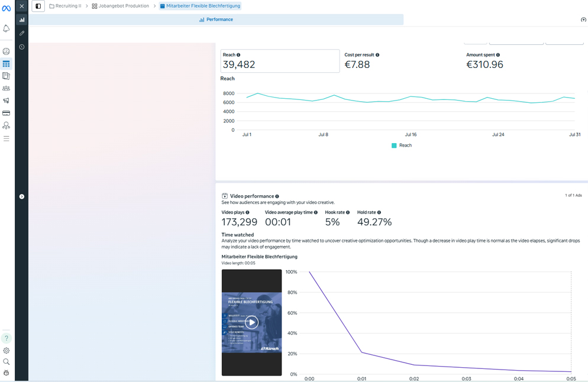Click the megaphone advertising icon
The image size is (588, 382).
click(7, 101)
